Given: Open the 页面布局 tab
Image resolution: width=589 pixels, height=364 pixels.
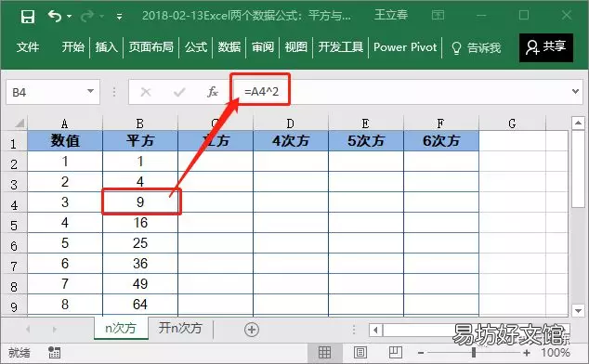Looking at the screenshot, I should [x=151, y=47].
